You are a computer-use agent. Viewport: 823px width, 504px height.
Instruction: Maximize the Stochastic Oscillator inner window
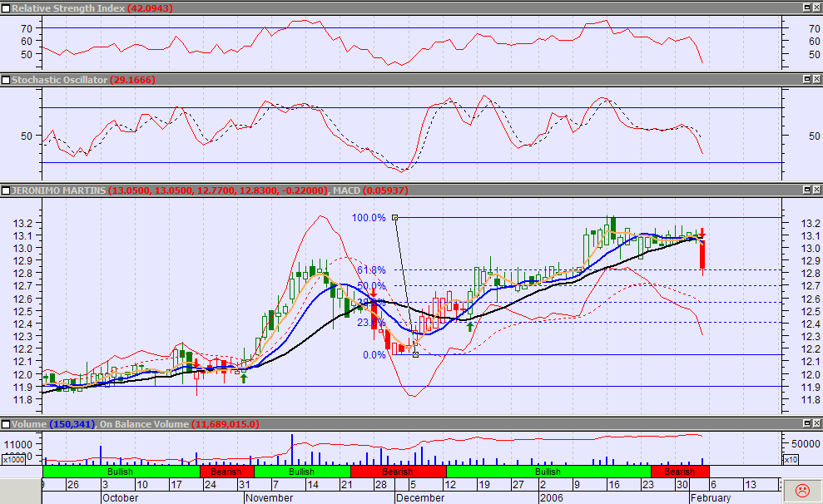(x=807, y=79)
